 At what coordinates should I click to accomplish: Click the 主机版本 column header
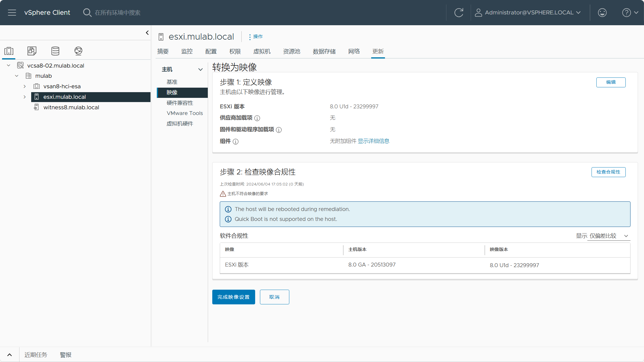[357, 249]
